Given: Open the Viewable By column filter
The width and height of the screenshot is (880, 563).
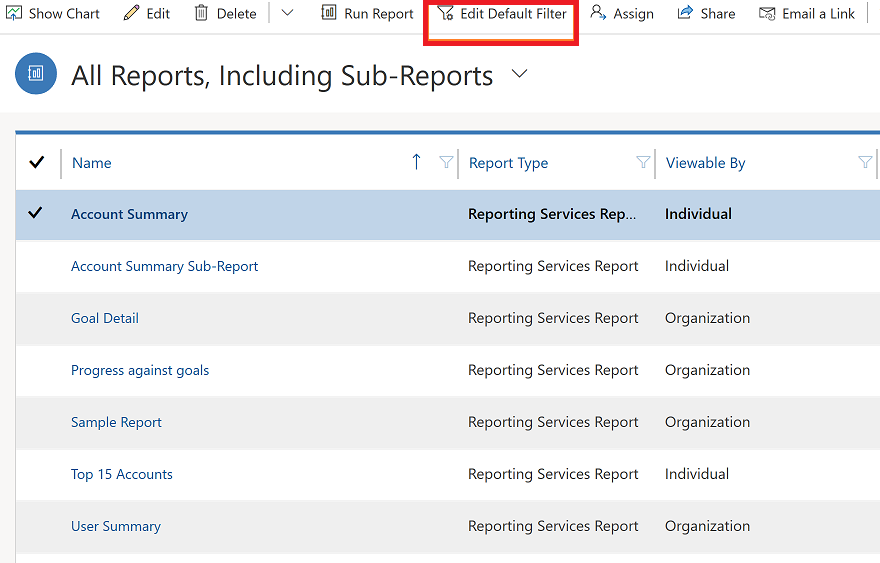Looking at the screenshot, I should click(x=865, y=163).
